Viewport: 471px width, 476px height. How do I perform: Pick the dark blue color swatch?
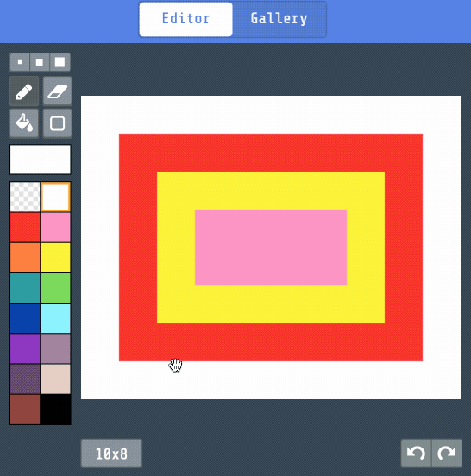tap(25, 318)
